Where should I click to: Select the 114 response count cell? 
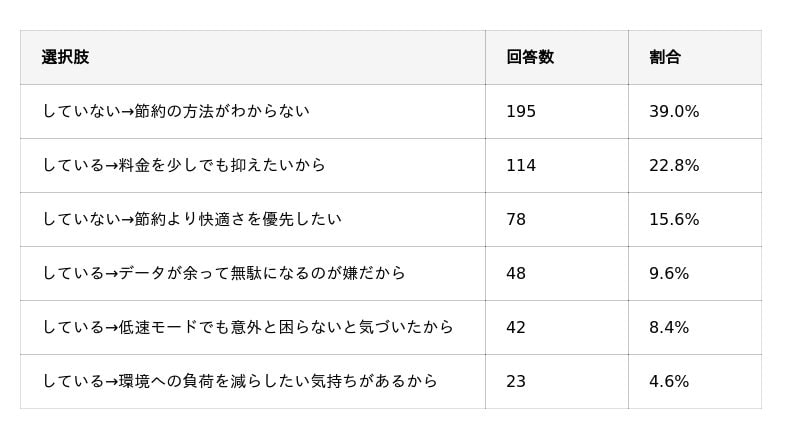point(521,165)
